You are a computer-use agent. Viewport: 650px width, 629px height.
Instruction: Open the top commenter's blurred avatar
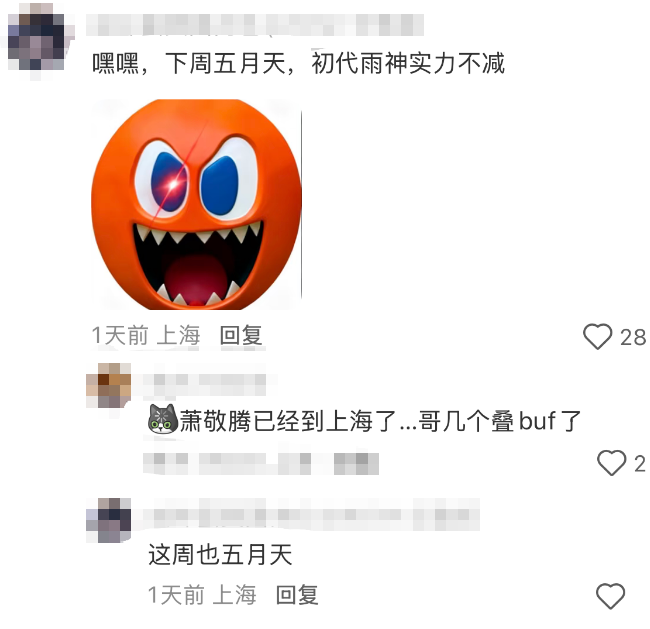coord(37,41)
